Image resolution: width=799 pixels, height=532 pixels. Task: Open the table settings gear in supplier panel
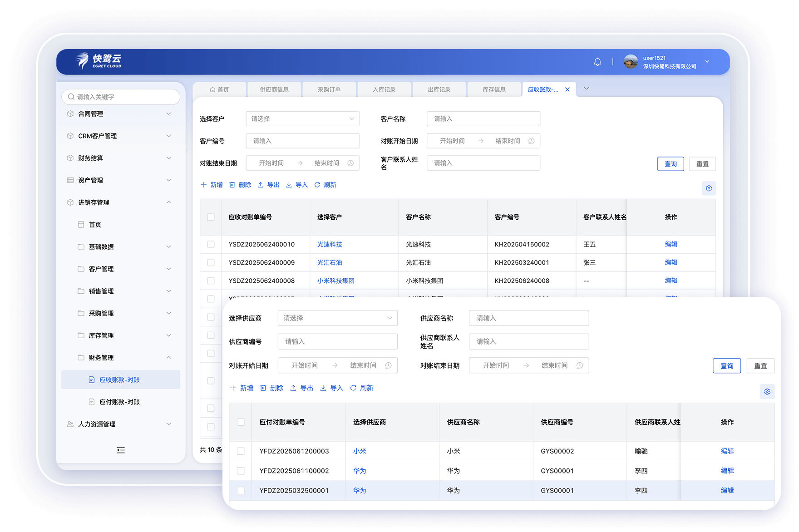(767, 392)
